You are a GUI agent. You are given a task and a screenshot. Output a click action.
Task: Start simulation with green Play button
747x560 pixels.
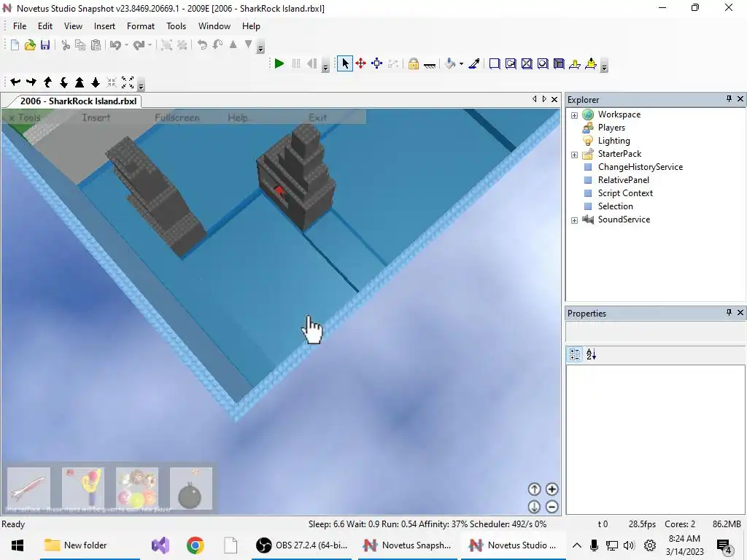(x=279, y=63)
